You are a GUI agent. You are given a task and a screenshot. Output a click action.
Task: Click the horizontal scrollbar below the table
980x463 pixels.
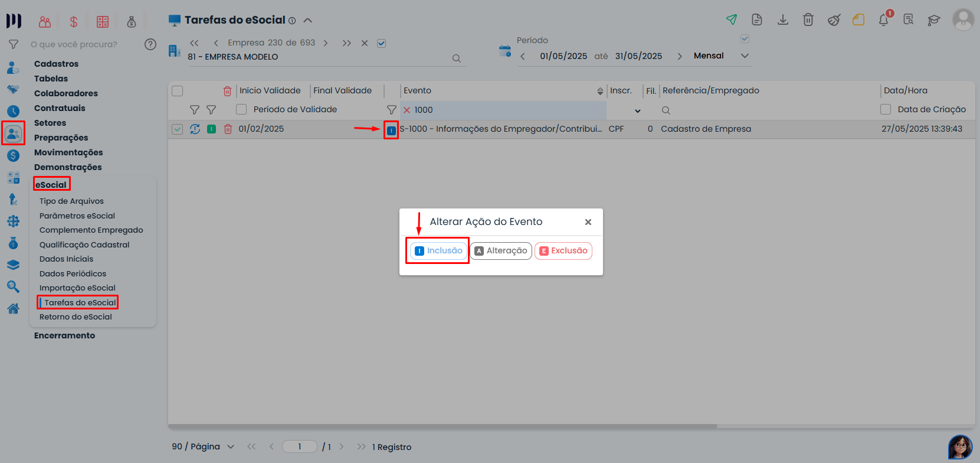pyautogui.click(x=443, y=426)
